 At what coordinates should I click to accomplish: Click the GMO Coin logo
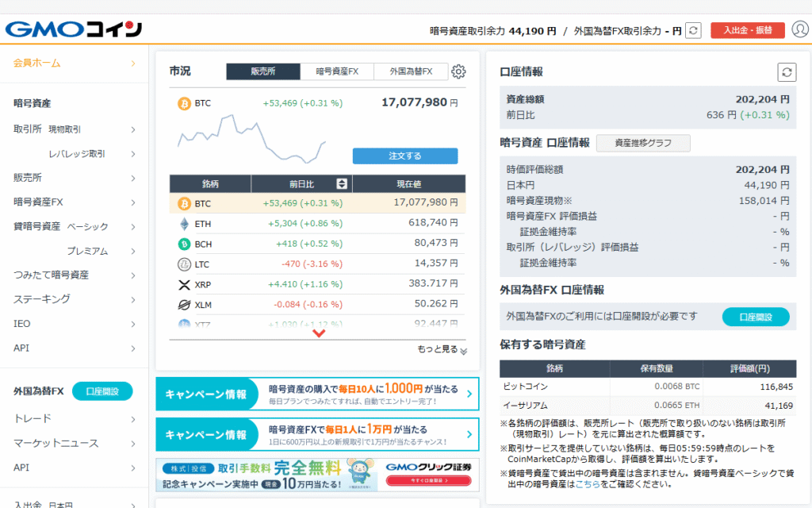73,29
